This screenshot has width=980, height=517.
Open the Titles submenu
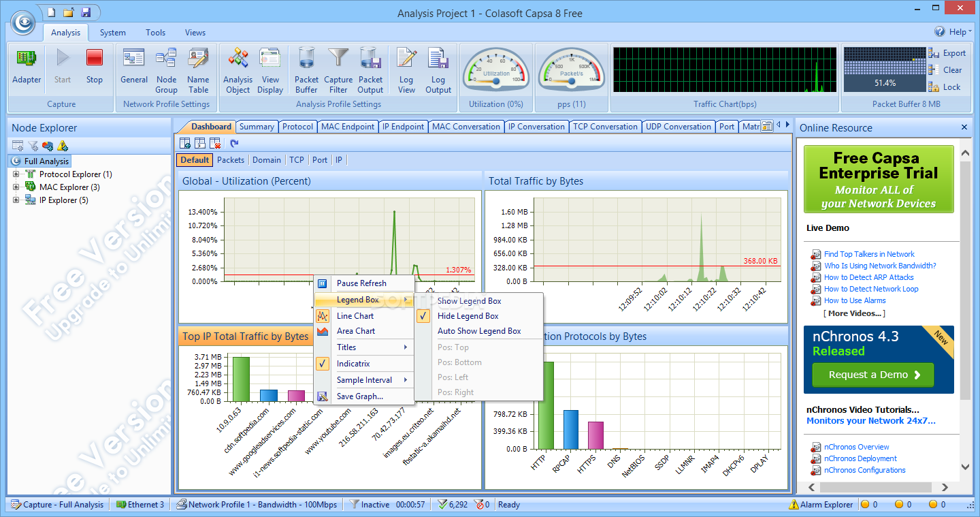364,347
